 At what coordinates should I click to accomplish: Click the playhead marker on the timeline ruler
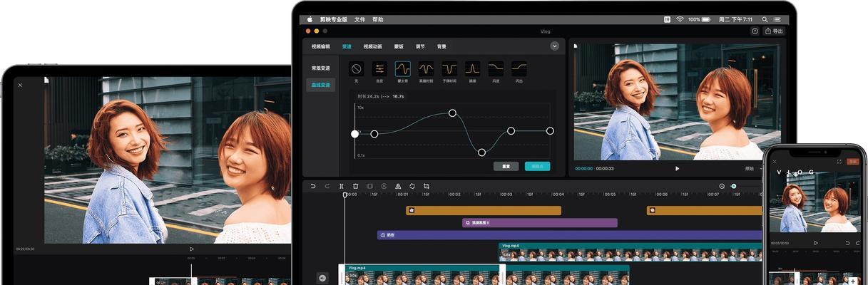pos(345,195)
